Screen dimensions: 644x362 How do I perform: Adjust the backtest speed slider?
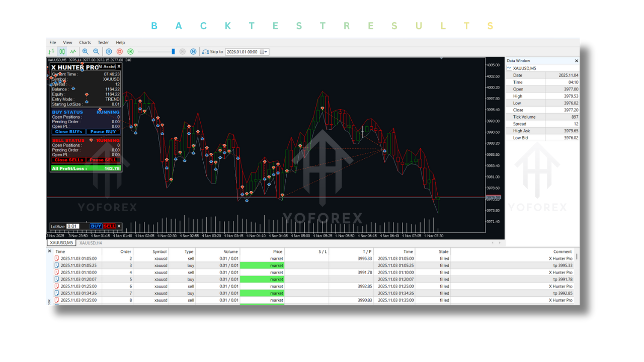(x=173, y=52)
